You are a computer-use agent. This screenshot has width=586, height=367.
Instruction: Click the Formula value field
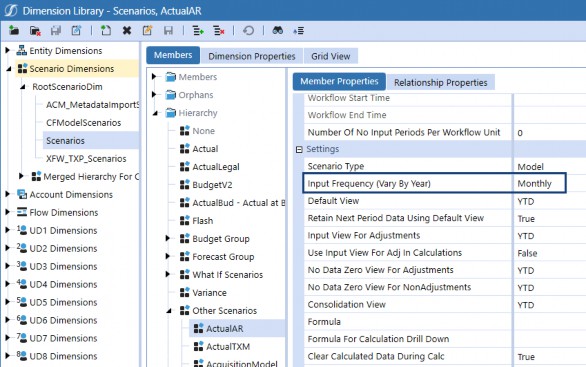pyautogui.click(x=550, y=322)
